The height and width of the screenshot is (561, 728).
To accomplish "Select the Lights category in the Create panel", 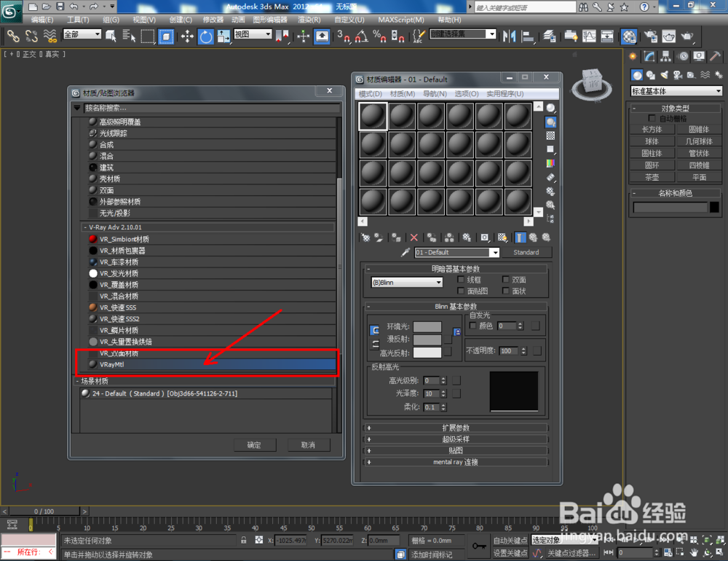I will 665,75.
